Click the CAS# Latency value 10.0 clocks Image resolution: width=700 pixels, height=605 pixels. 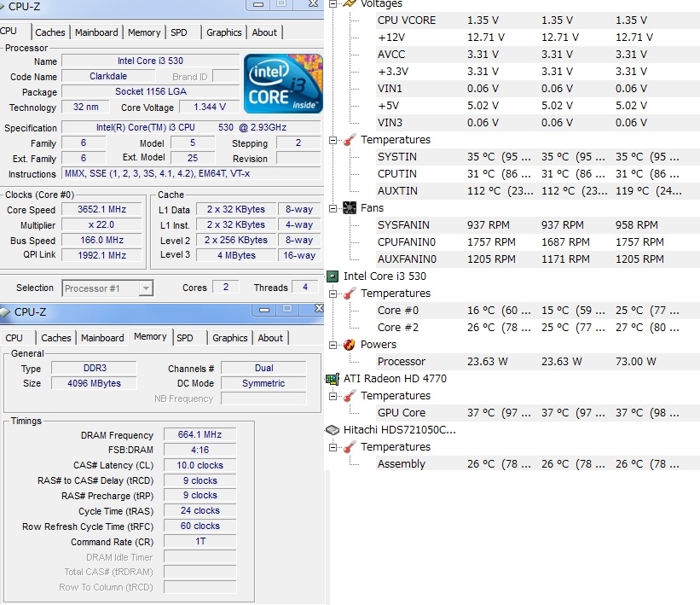(x=200, y=465)
